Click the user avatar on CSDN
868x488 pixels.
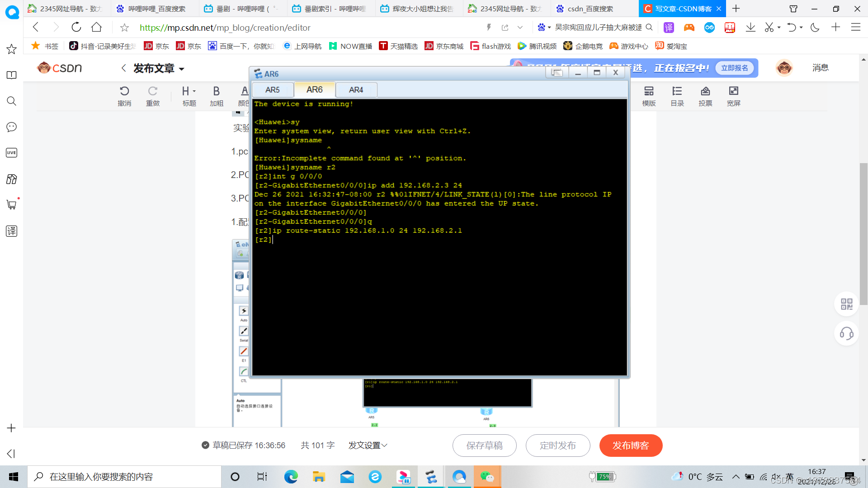point(784,68)
